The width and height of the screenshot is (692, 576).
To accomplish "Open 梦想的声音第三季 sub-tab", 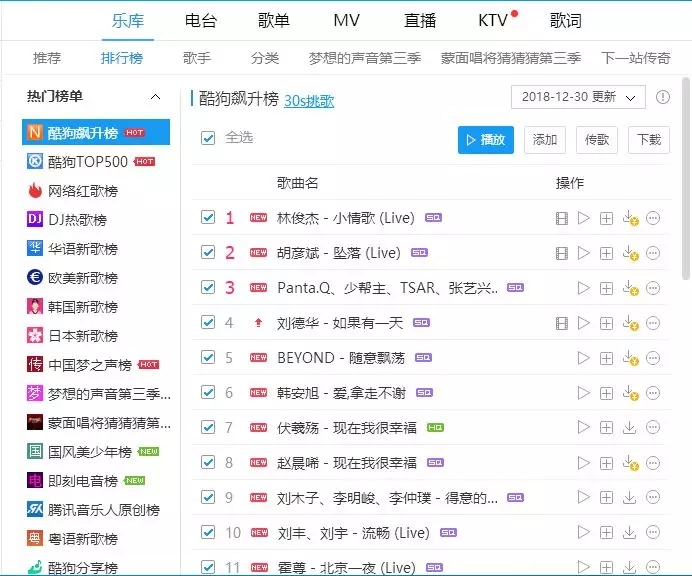I will click(365, 58).
